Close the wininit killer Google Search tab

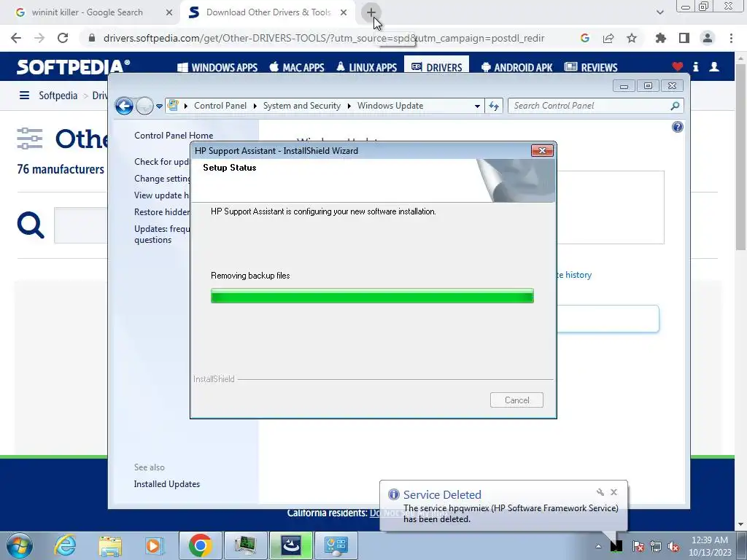[169, 12]
